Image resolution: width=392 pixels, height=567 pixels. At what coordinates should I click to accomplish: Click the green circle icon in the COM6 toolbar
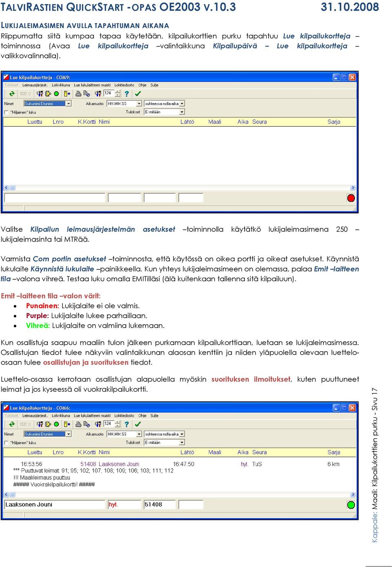point(56,424)
